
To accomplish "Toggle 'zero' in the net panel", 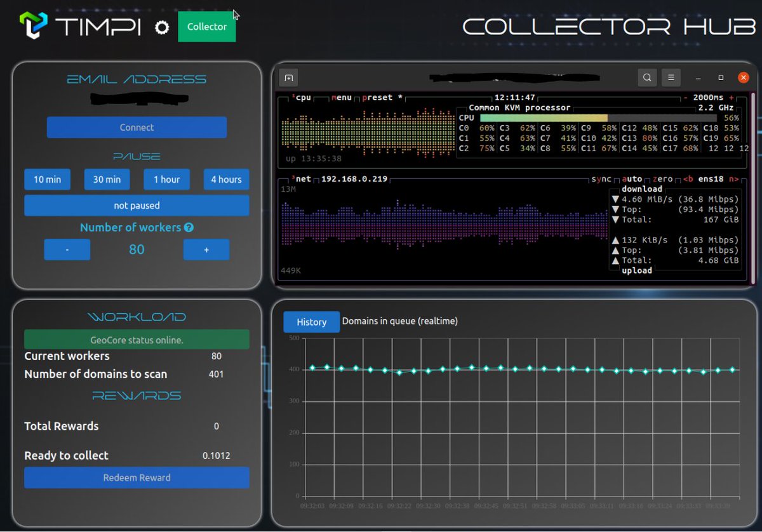I will [662, 179].
